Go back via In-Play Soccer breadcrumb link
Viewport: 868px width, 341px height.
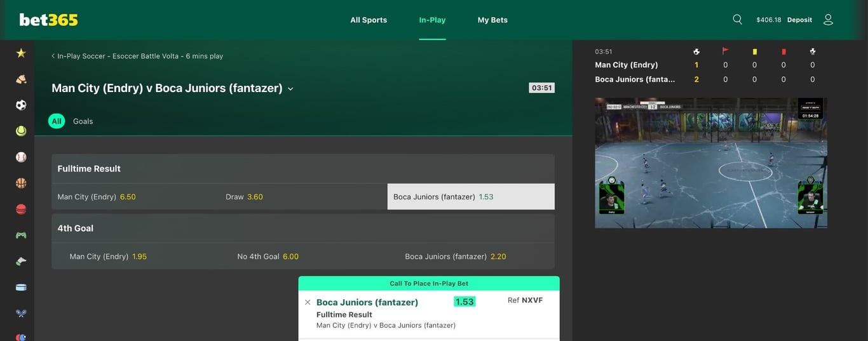(x=137, y=56)
